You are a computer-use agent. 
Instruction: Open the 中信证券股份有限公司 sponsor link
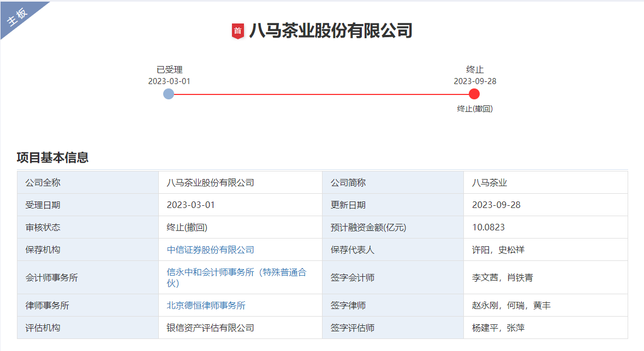coord(210,249)
